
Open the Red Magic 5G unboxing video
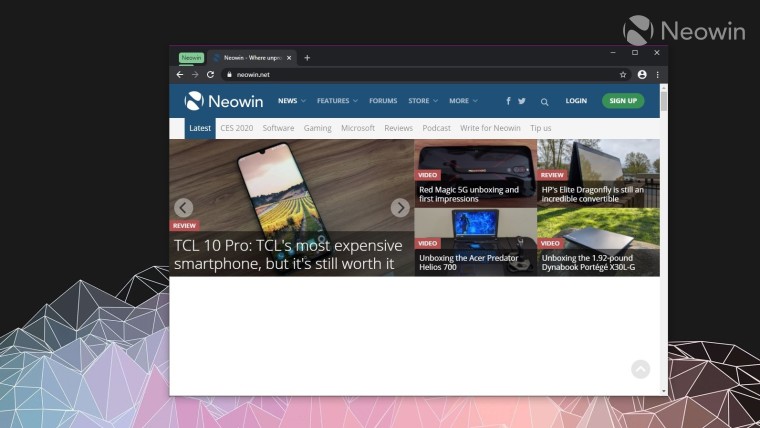[469, 194]
